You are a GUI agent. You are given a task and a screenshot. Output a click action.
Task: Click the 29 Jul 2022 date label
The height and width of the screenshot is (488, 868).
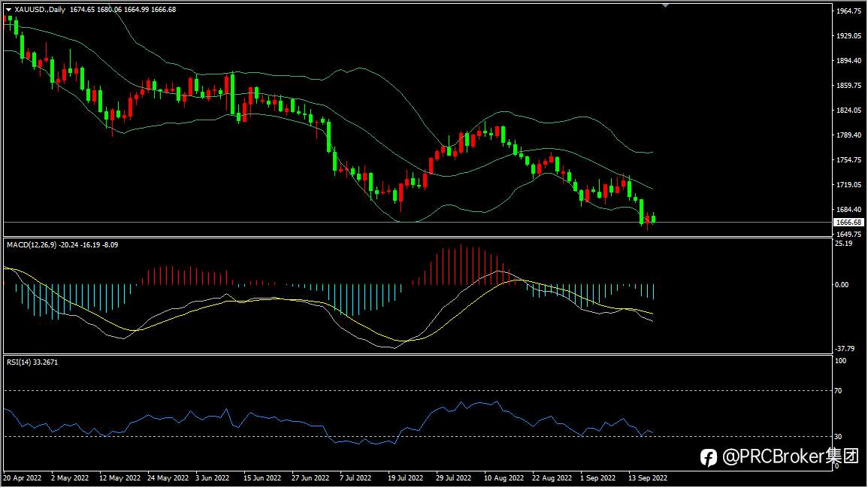(x=453, y=478)
